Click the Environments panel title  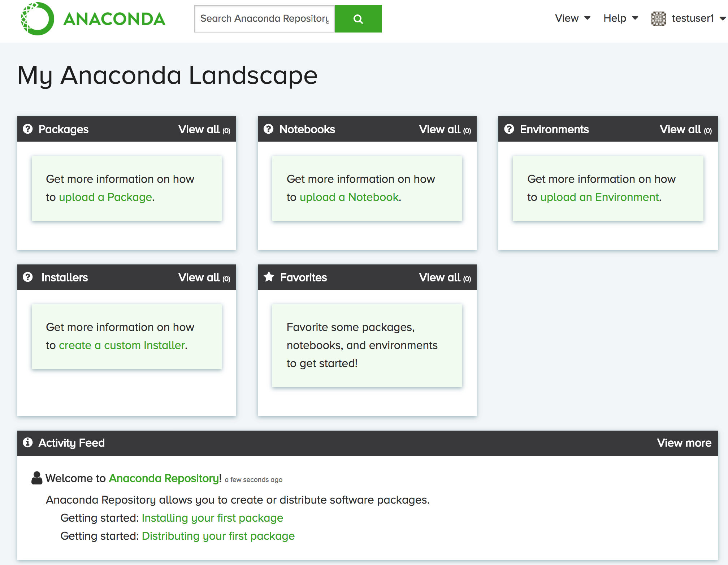554,129
